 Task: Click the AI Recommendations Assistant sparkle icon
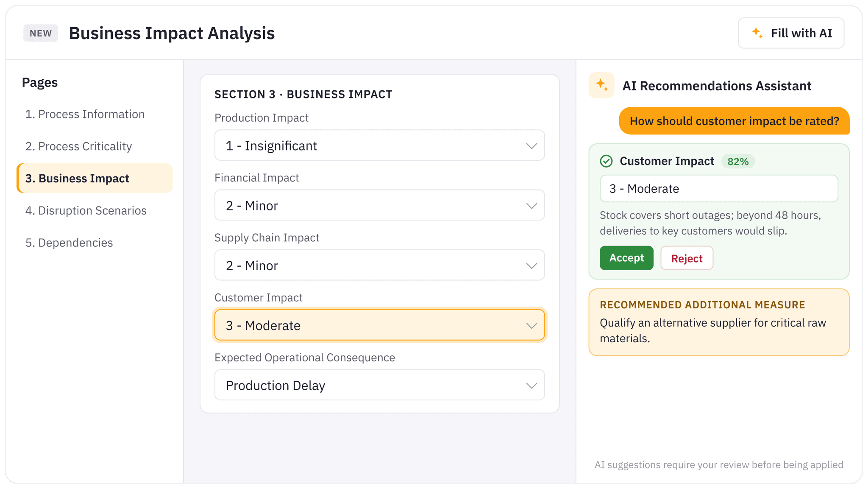pyautogui.click(x=601, y=85)
